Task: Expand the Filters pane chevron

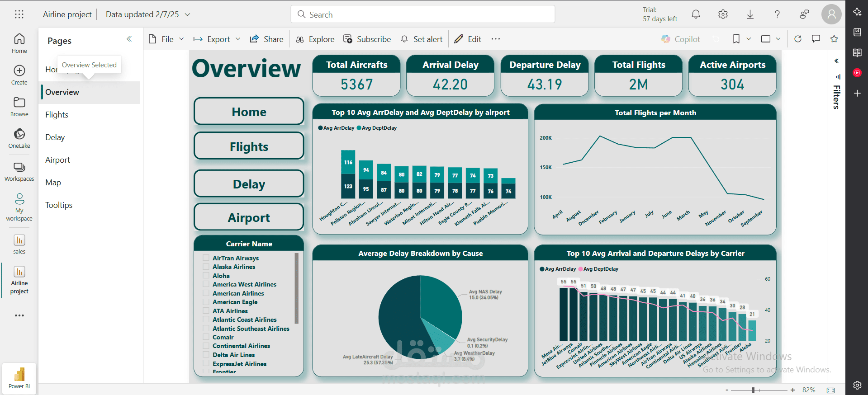Action: click(836, 61)
